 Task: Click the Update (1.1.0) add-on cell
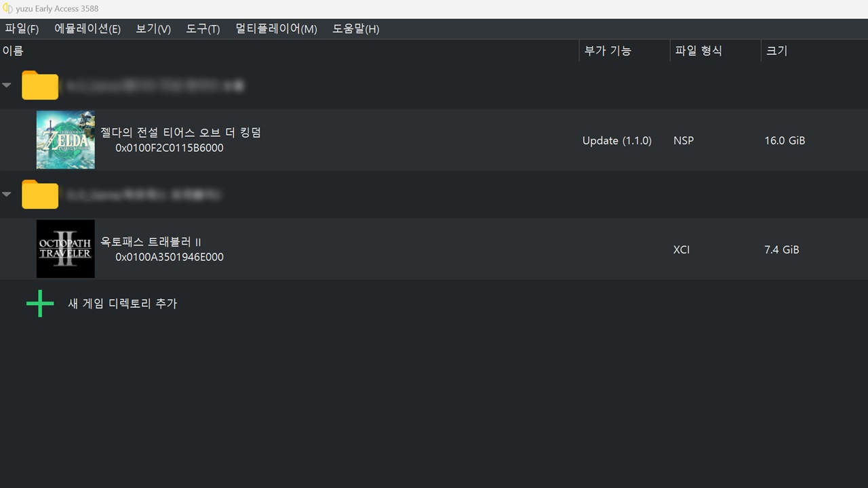pos(617,141)
